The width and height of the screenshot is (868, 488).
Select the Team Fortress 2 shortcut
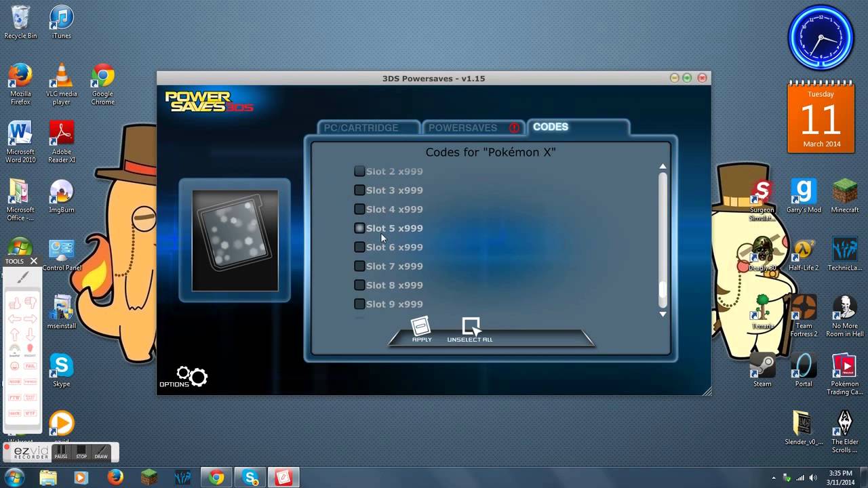(804, 316)
